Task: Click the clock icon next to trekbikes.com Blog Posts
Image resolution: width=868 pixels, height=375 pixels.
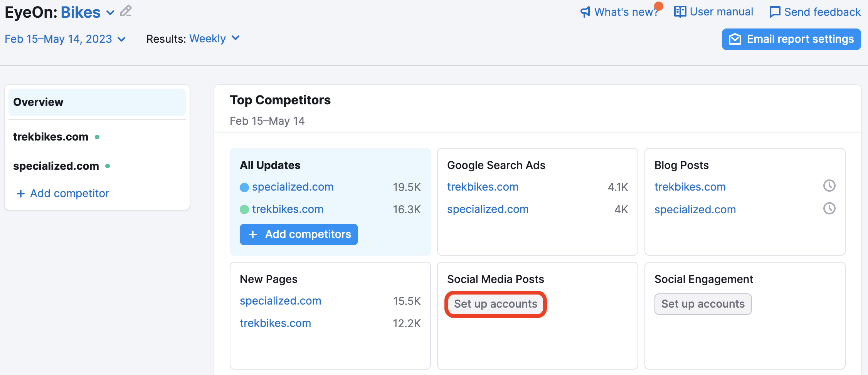Action: 829,186
